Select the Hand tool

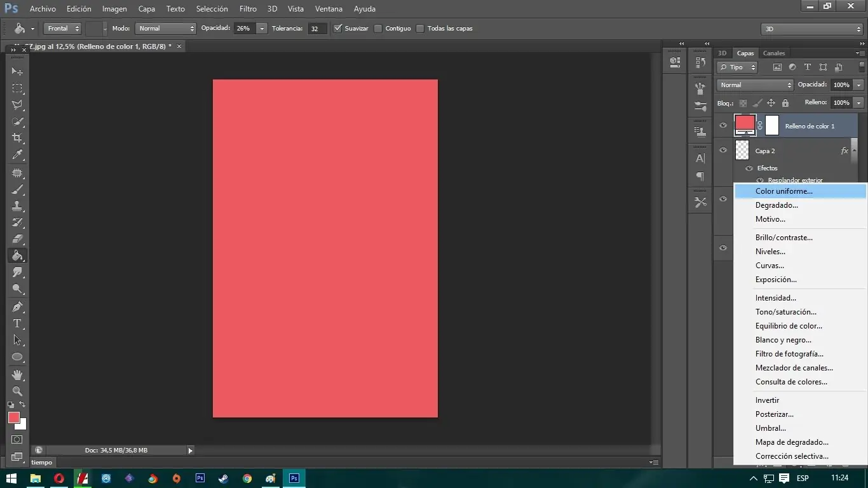[x=18, y=374]
